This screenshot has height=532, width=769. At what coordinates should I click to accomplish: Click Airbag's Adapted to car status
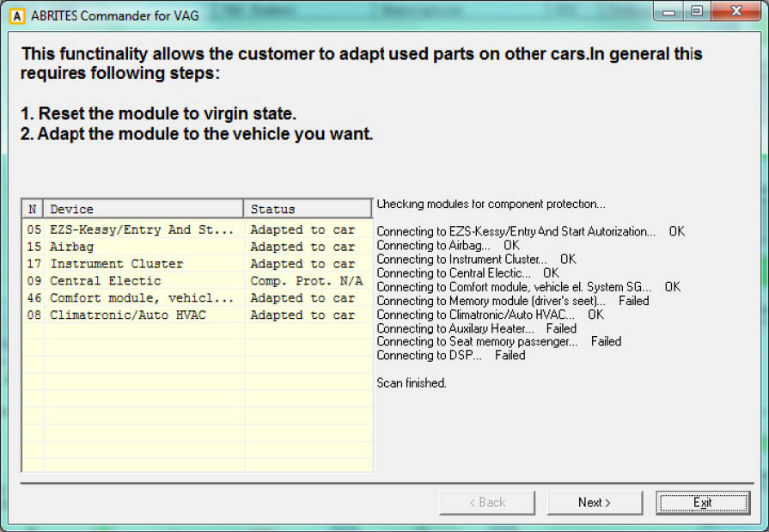tap(302, 247)
